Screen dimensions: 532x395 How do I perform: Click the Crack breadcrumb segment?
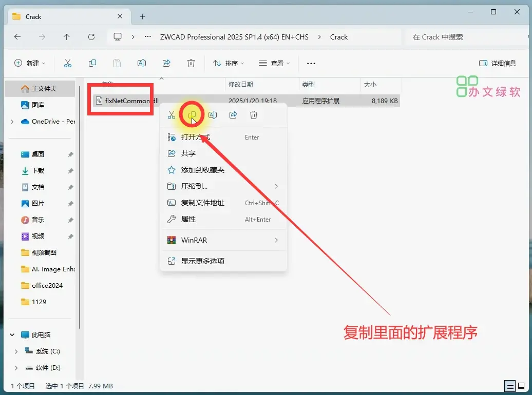point(338,37)
